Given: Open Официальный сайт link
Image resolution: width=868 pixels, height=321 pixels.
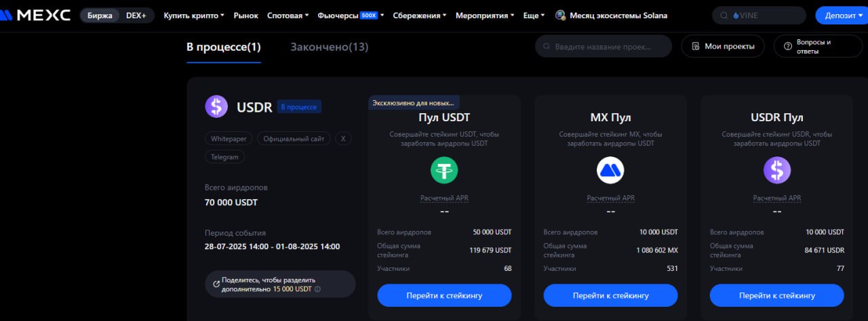Looking at the screenshot, I should tap(294, 138).
